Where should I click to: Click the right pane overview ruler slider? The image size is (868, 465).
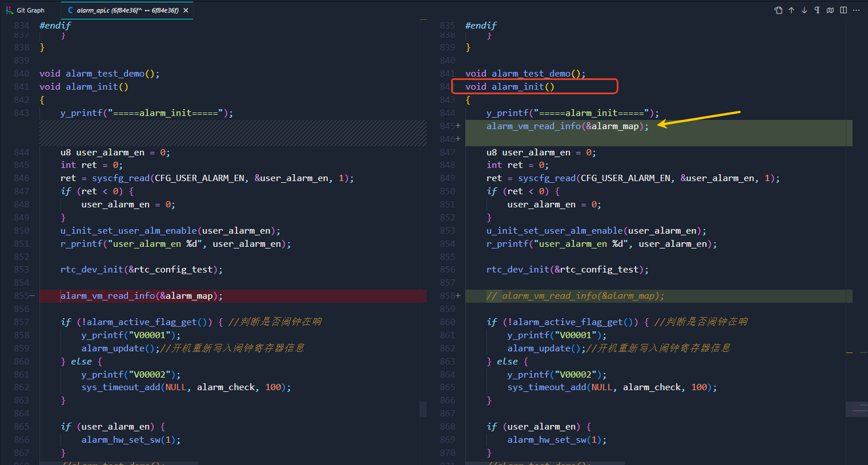[x=857, y=409]
